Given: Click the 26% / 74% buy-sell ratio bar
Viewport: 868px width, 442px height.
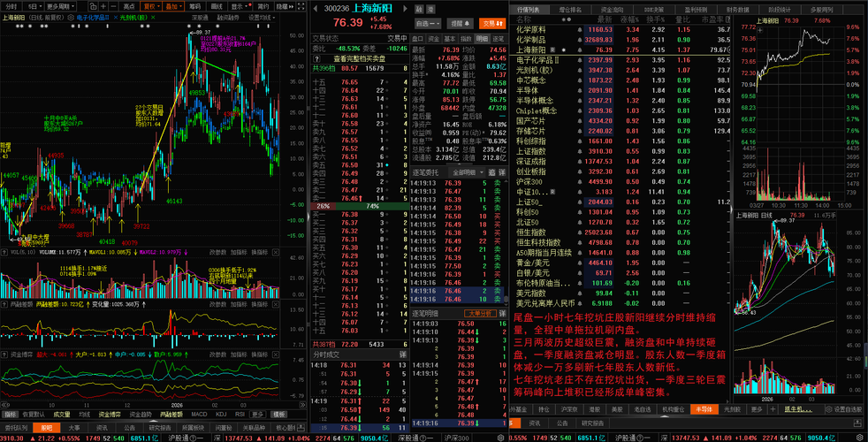Looking at the screenshot, I should click(360, 206).
